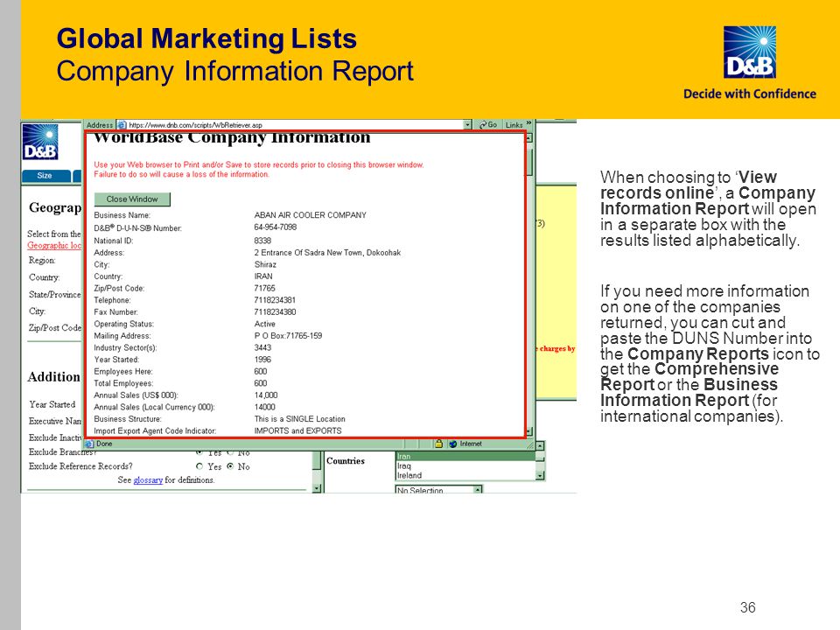
Task: Click the country value IRAN
Action: coord(263,276)
